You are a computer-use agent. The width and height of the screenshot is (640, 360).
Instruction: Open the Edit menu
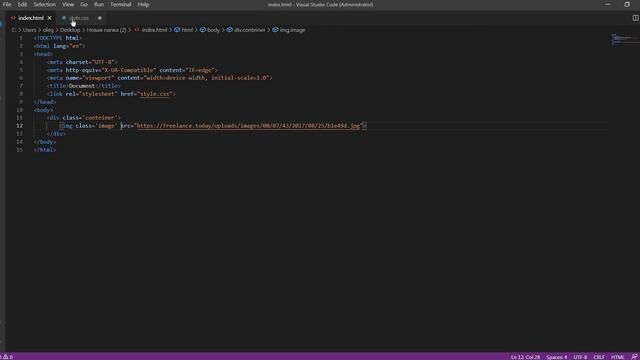(22, 4)
